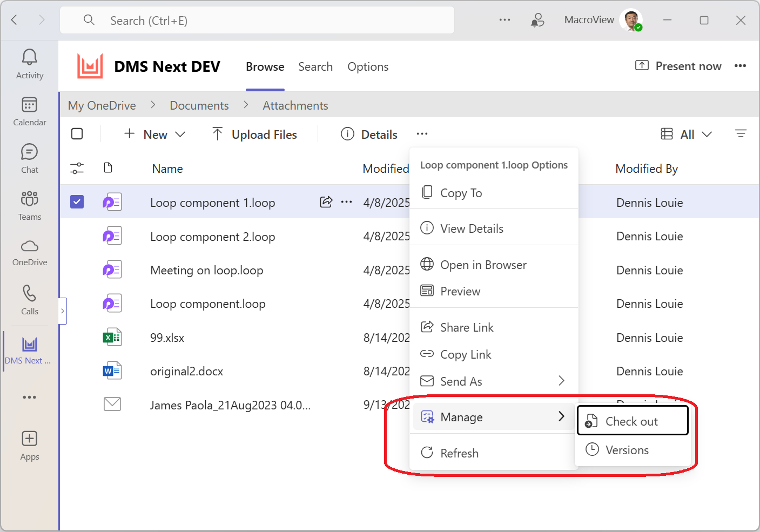The width and height of the screenshot is (760, 532).
Task: Open the Apps store icon in sidebar
Action: (x=30, y=446)
